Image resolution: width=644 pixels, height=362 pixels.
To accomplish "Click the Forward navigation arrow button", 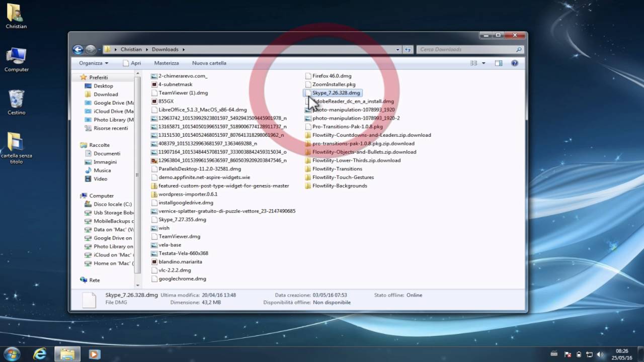I will pos(91,49).
